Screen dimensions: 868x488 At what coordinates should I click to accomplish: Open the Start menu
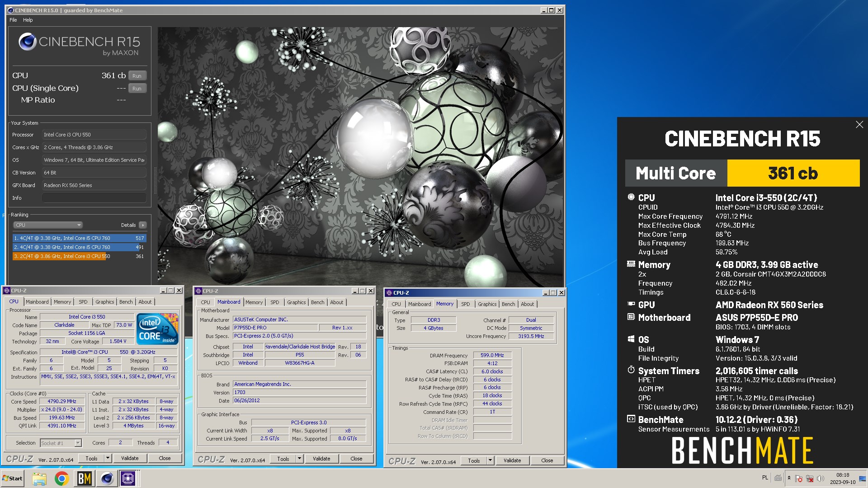pyautogui.click(x=12, y=479)
